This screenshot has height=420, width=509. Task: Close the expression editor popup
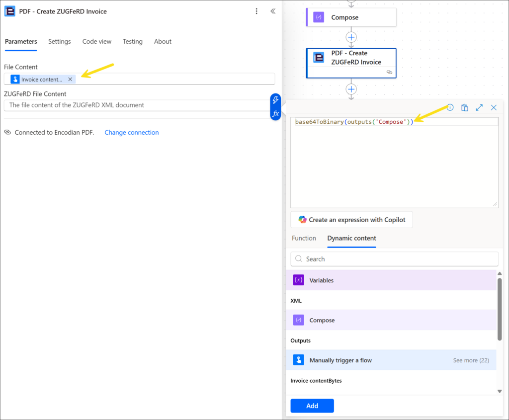click(x=494, y=107)
